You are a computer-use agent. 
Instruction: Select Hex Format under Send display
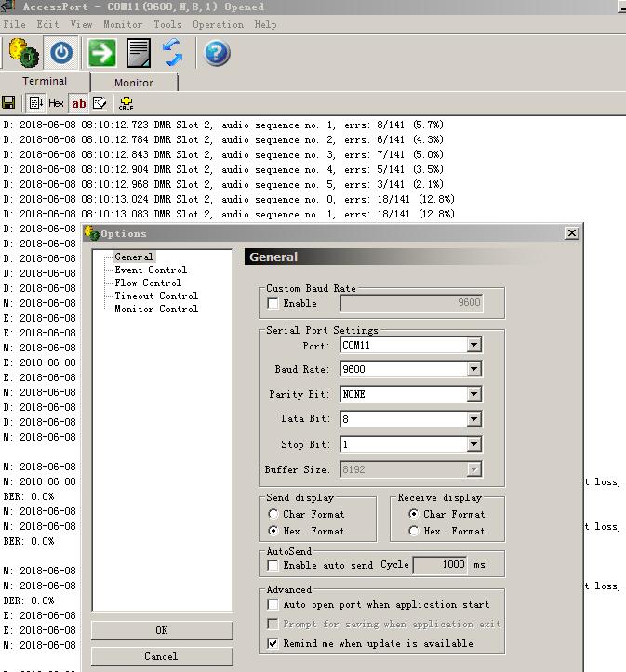[273, 531]
